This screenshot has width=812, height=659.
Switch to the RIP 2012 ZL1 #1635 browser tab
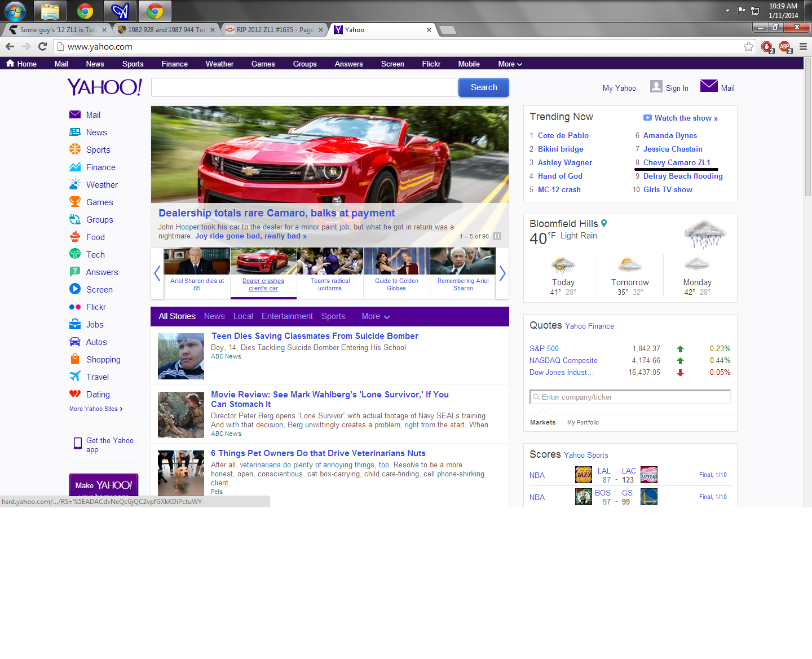[x=275, y=30]
